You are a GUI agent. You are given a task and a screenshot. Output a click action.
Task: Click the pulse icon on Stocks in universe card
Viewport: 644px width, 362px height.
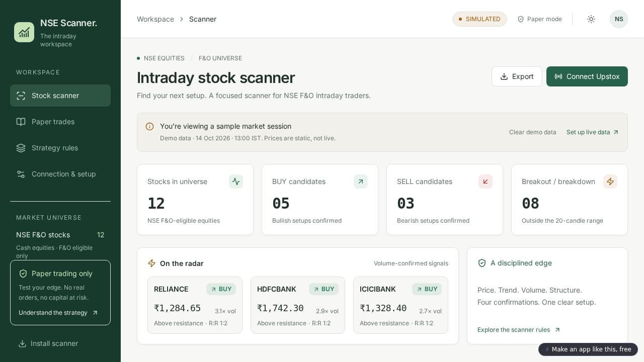coord(236,182)
